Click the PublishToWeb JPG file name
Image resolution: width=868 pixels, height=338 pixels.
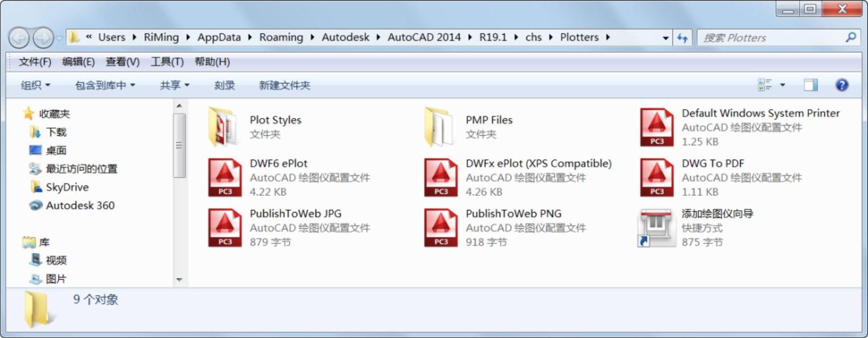pos(295,214)
